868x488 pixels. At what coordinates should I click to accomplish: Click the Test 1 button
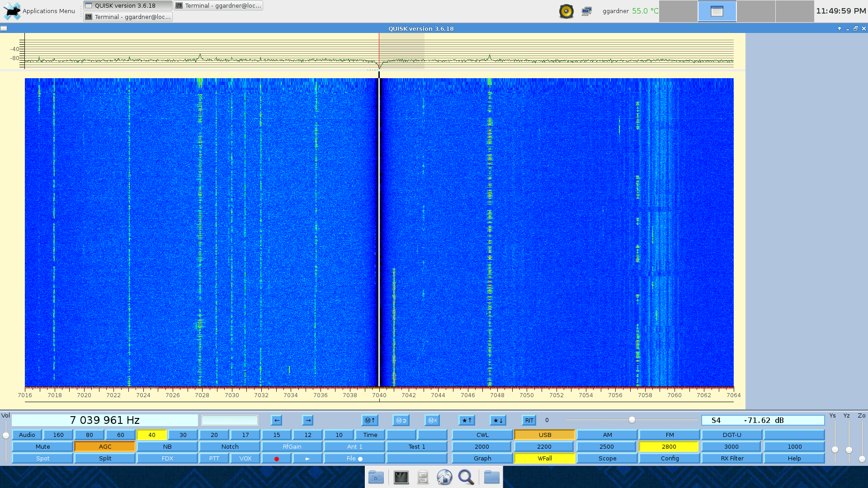(417, 447)
